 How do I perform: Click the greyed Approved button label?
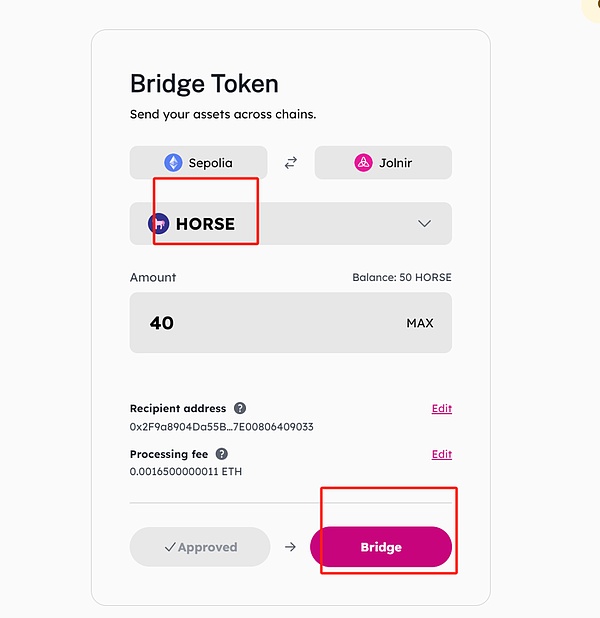pyautogui.click(x=207, y=547)
